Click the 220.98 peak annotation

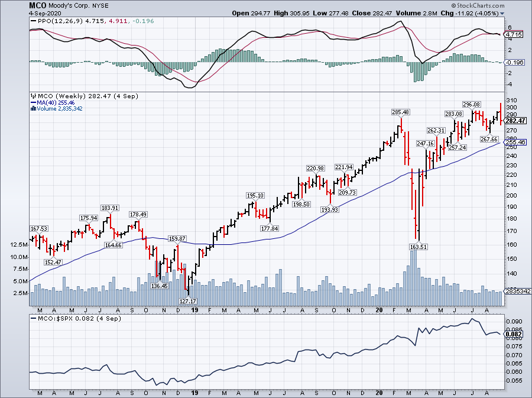(x=316, y=169)
